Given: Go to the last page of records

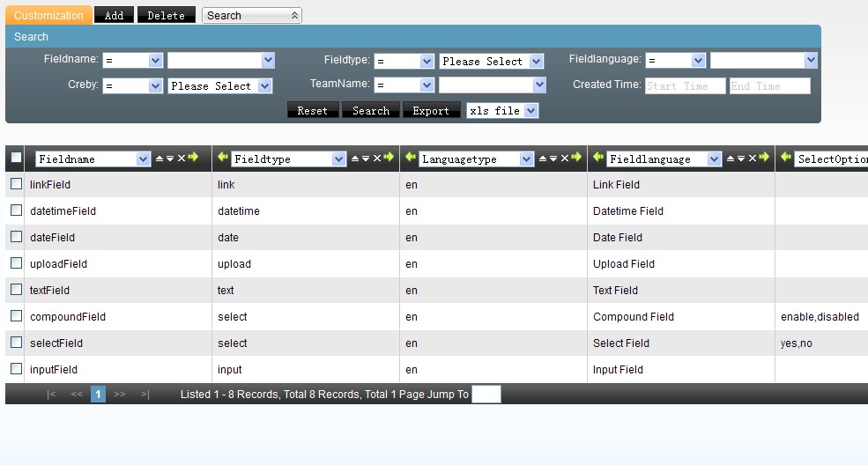Looking at the screenshot, I should point(145,395).
